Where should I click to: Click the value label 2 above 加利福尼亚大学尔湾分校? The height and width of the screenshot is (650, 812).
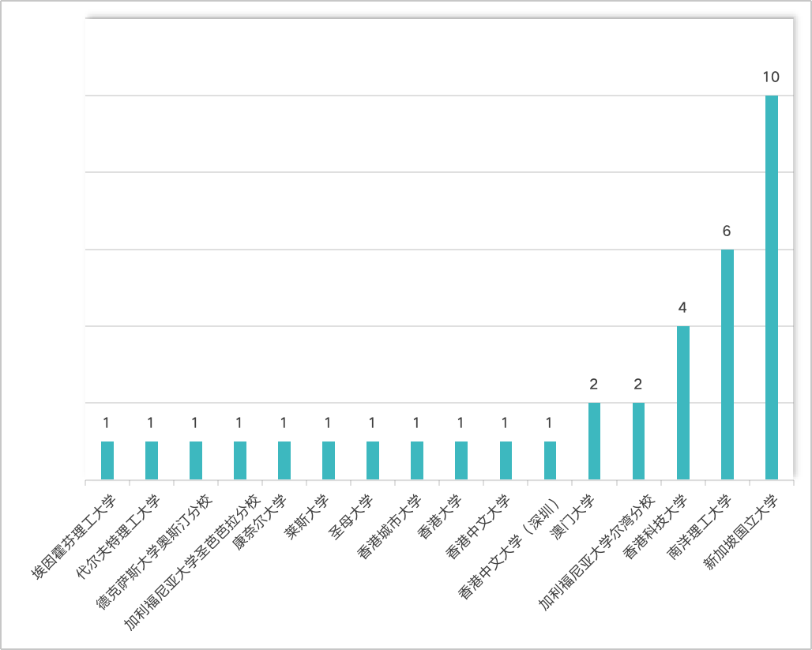pyautogui.click(x=638, y=385)
